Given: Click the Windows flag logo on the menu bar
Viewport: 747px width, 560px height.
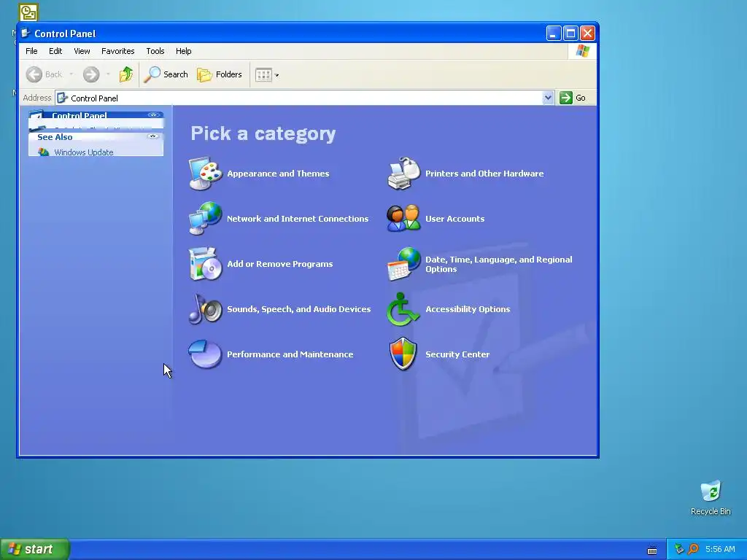Looking at the screenshot, I should [x=582, y=51].
